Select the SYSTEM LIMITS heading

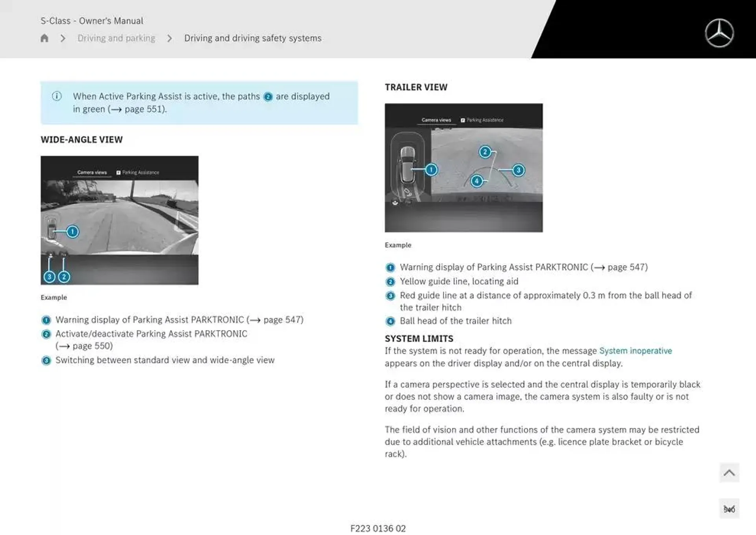pyautogui.click(x=419, y=338)
